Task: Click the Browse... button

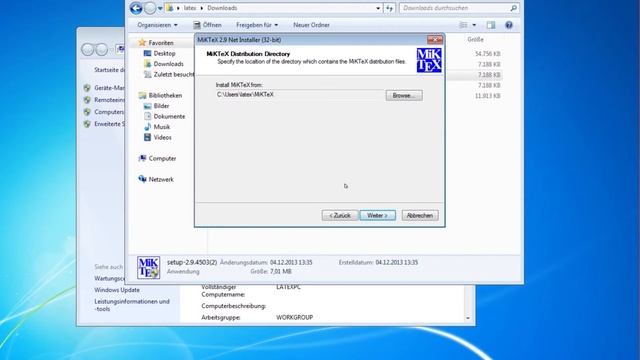Action: click(x=404, y=96)
